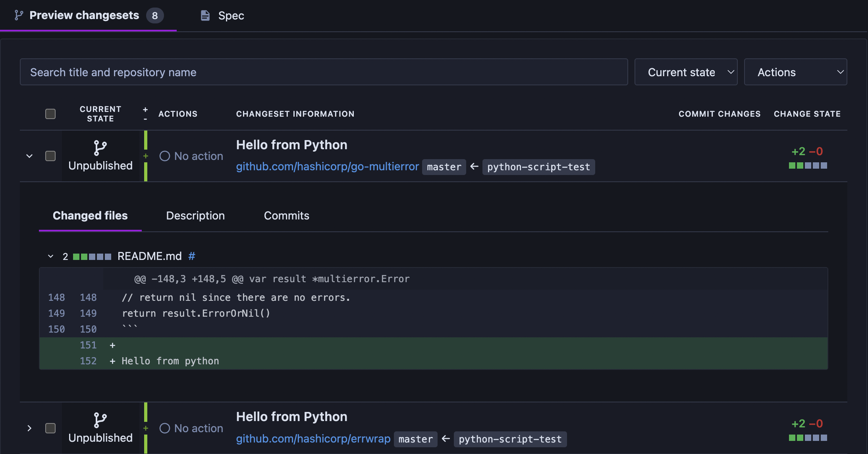868x454 pixels.
Task: Switch to the Description tab
Action: point(195,215)
